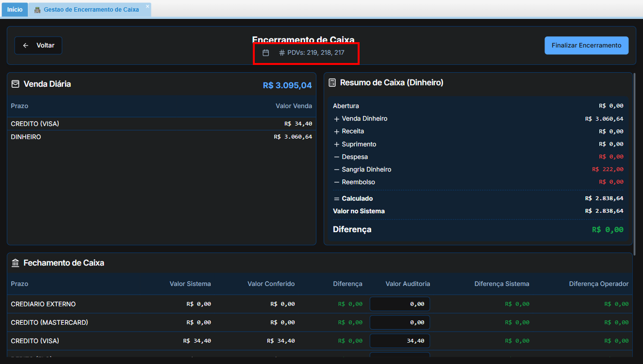Click the Venda Diária box icon
Image resolution: width=643 pixels, height=364 pixels.
point(16,84)
